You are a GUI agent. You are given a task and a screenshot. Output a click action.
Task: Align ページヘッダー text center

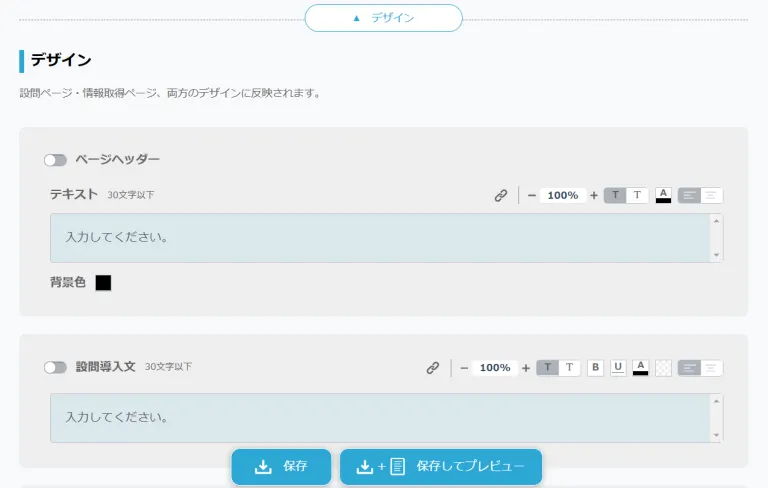[711, 195]
